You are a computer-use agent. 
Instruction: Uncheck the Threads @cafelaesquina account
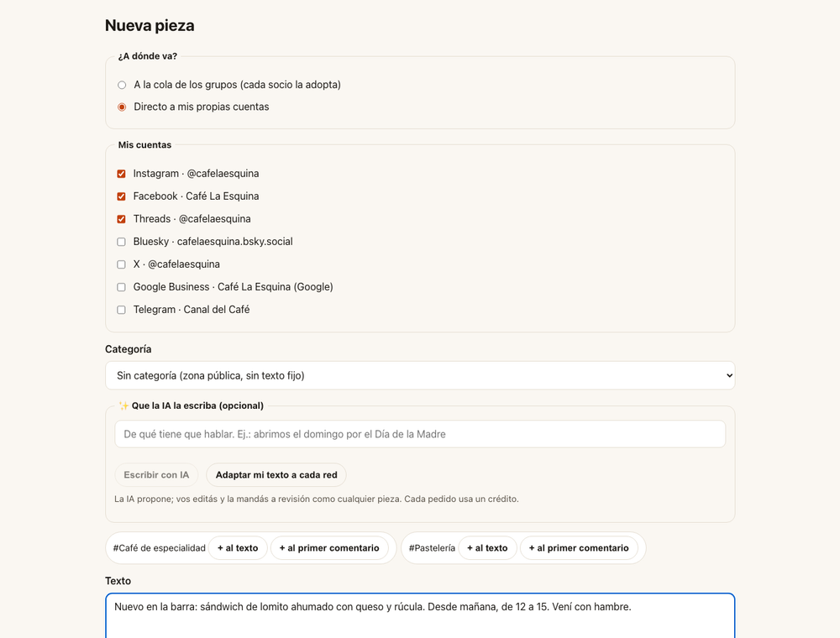tap(122, 219)
